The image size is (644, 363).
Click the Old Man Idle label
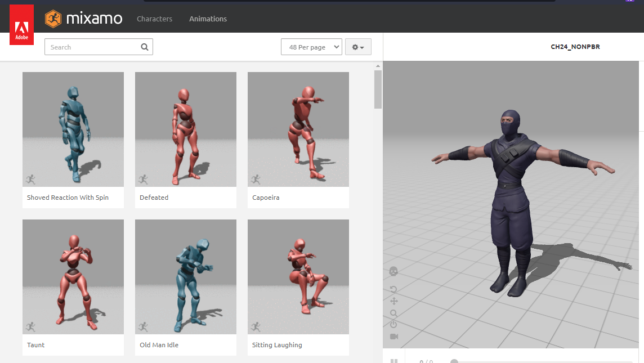click(159, 345)
